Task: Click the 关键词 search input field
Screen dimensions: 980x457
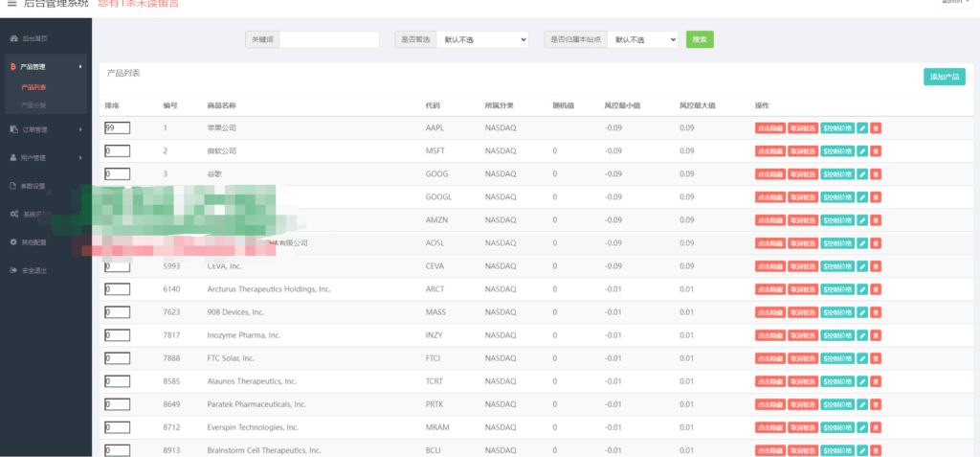Action: point(329,39)
